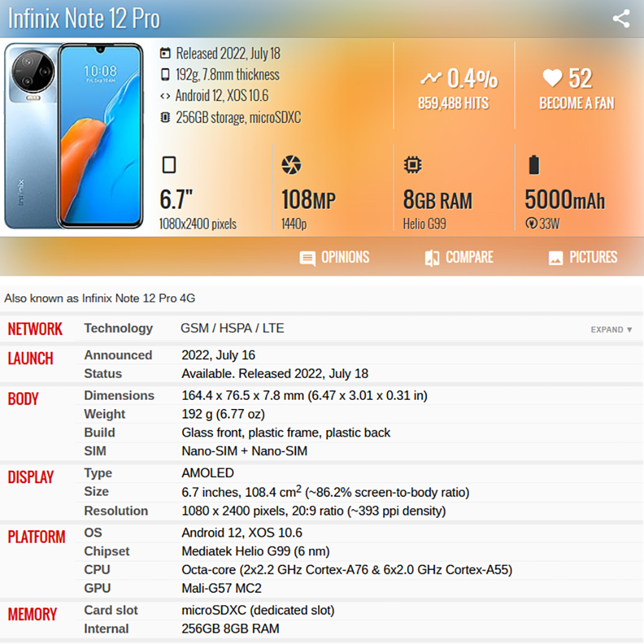
Task: Click the 2022, July 16 announced date
Action: click(218, 355)
